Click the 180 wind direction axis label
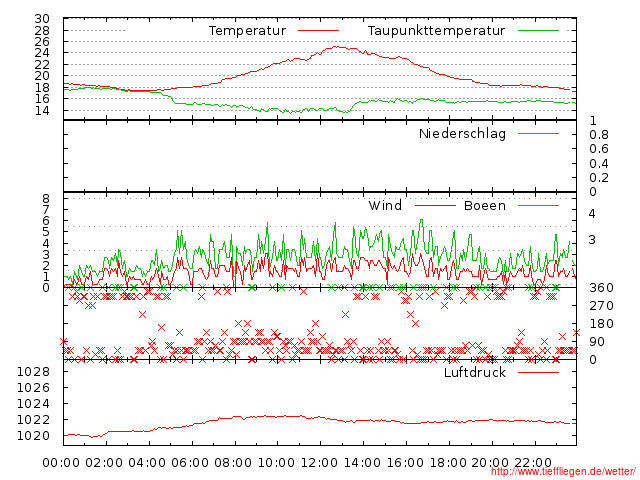Screen dimensions: 640x480 click(x=601, y=324)
